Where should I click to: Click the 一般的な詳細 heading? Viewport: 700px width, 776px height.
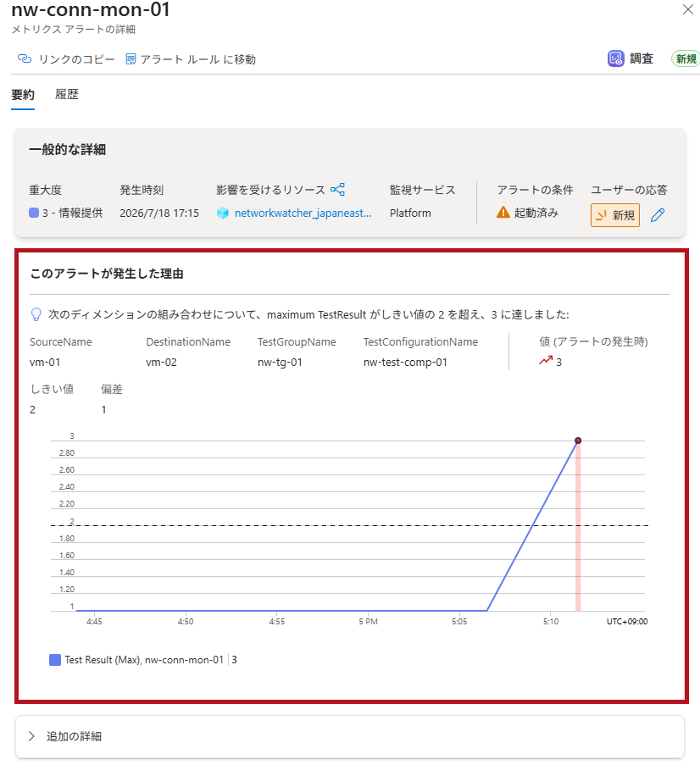(x=67, y=149)
